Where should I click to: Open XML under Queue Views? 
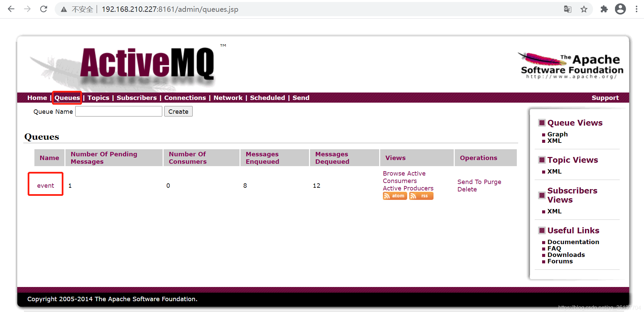554,140
